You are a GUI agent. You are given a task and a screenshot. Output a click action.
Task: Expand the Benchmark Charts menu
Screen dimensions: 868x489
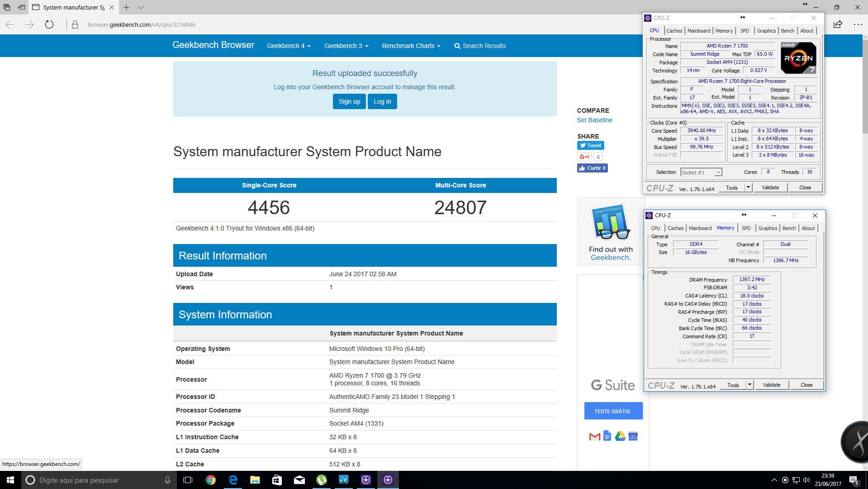click(x=411, y=46)
